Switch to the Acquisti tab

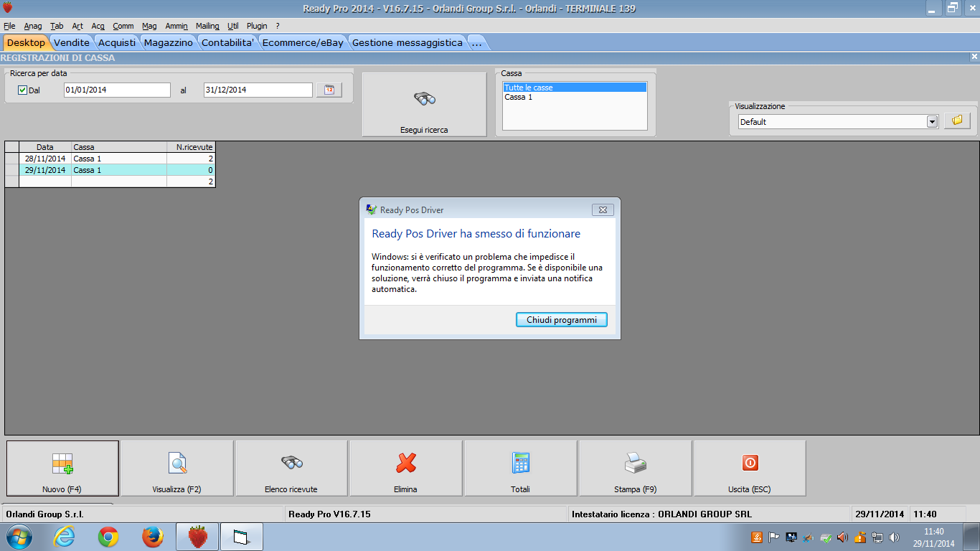pyautogui.click(x=117, y=42)
